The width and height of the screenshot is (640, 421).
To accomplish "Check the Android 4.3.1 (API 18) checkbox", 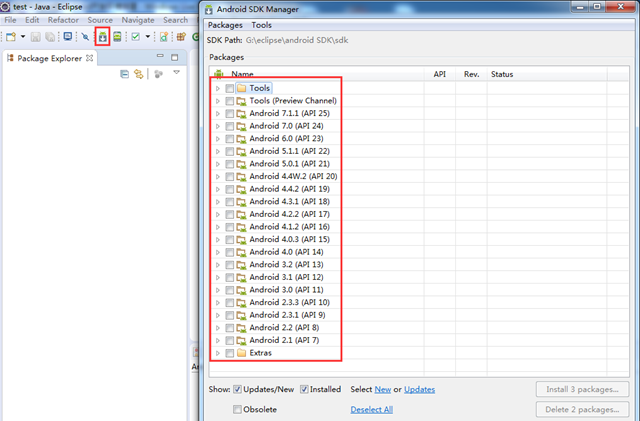I will click(x=230, y=202).
